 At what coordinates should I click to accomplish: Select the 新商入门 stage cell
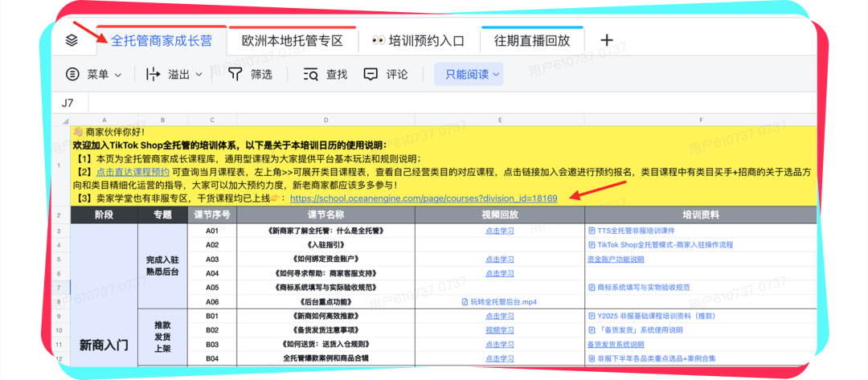point(104,295)
